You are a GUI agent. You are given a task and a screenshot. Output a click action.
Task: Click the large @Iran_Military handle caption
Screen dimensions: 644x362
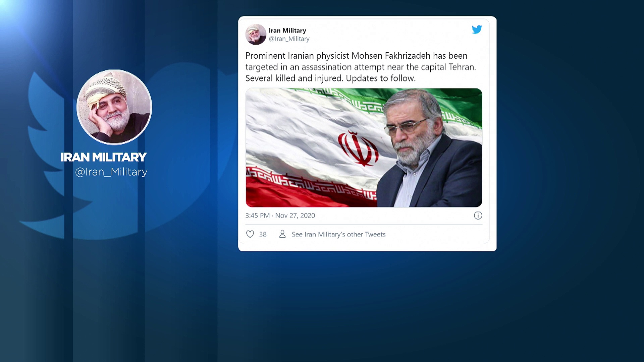(x=111, y=172)
